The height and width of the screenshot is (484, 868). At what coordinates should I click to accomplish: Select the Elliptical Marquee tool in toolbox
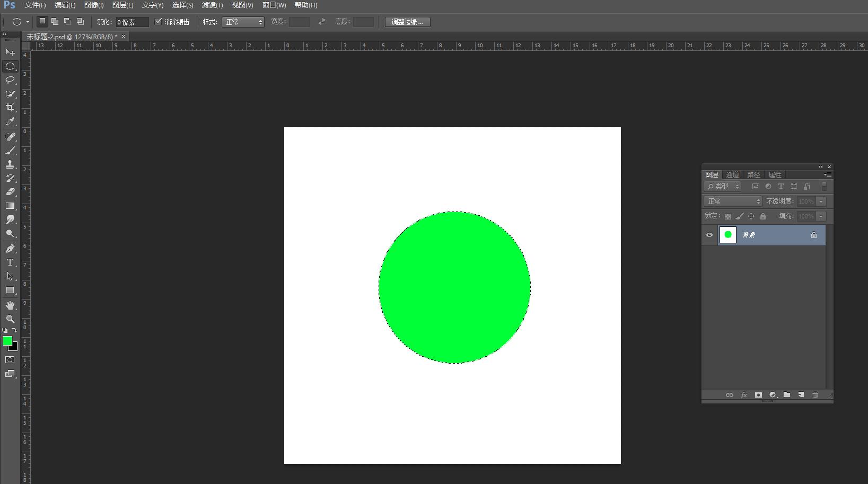(x=10, y=66)
